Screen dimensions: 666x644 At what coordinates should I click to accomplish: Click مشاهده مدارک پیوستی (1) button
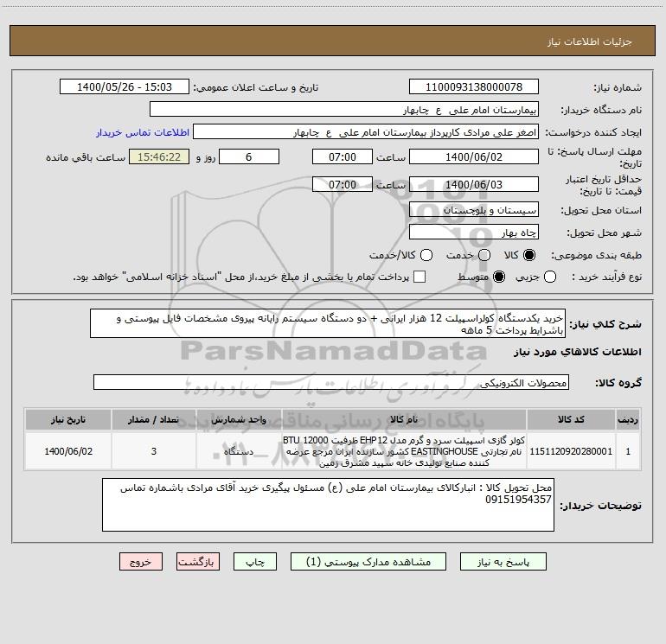(x=368, y=562)
